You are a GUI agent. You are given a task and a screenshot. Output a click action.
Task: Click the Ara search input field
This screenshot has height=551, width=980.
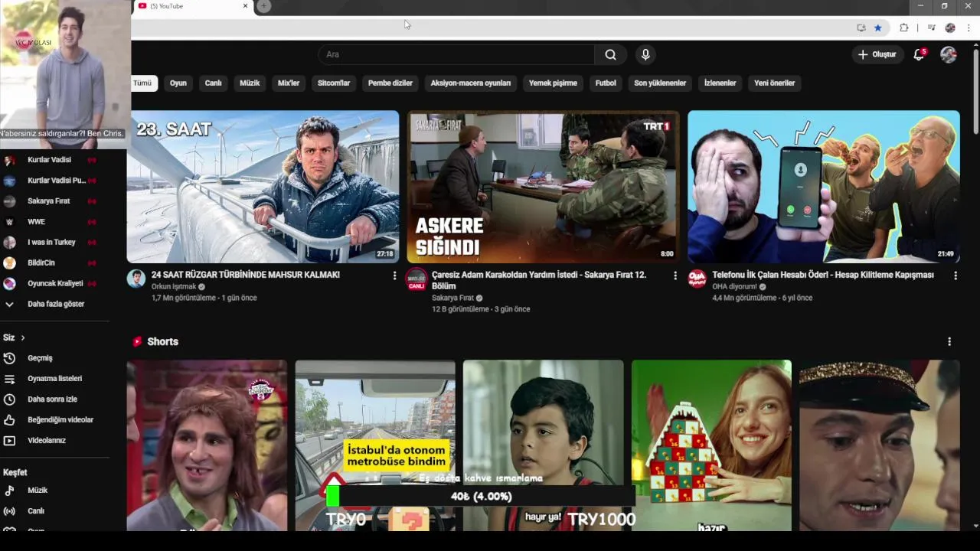[456, 54]
